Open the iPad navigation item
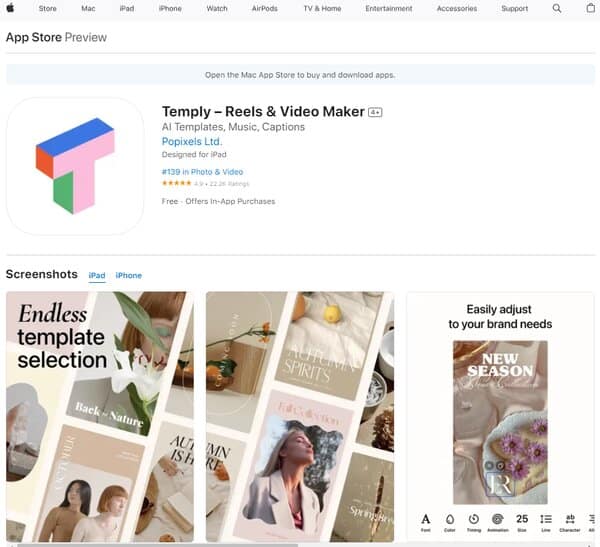Screen dimensions: 600x547 coord(127,8)
